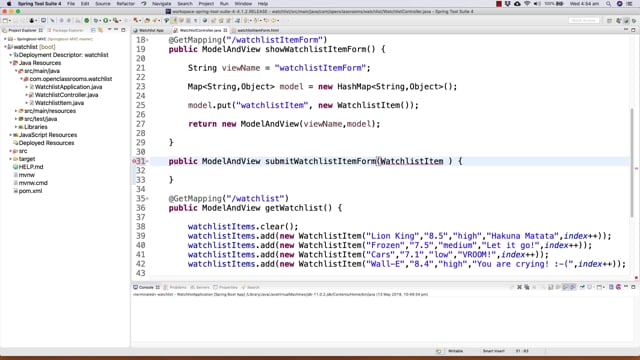The width and height of the screenshot is (640, 360).
Task: Collapse com.openclassrooms.watchlist package
Action: tap(21, 79)
